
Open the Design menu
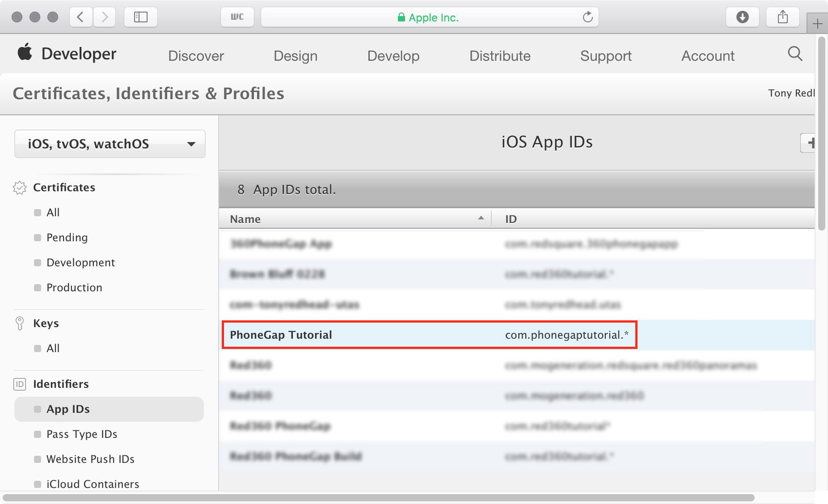tap(296, 56)
